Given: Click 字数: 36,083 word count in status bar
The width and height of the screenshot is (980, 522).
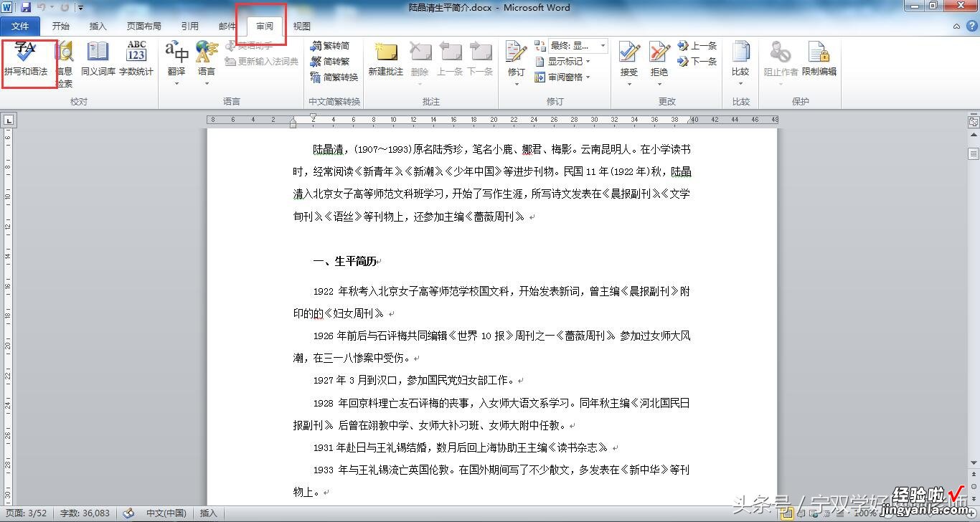Looking at the screenshot, I should [x=85, y=513].
